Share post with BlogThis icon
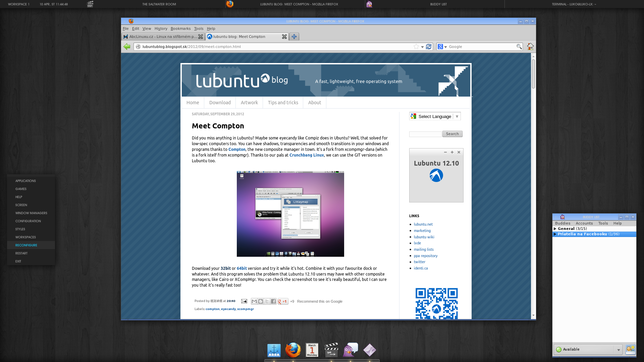Image resolution: width=644 pixels, height=362 pixels. tap(261, 301)
